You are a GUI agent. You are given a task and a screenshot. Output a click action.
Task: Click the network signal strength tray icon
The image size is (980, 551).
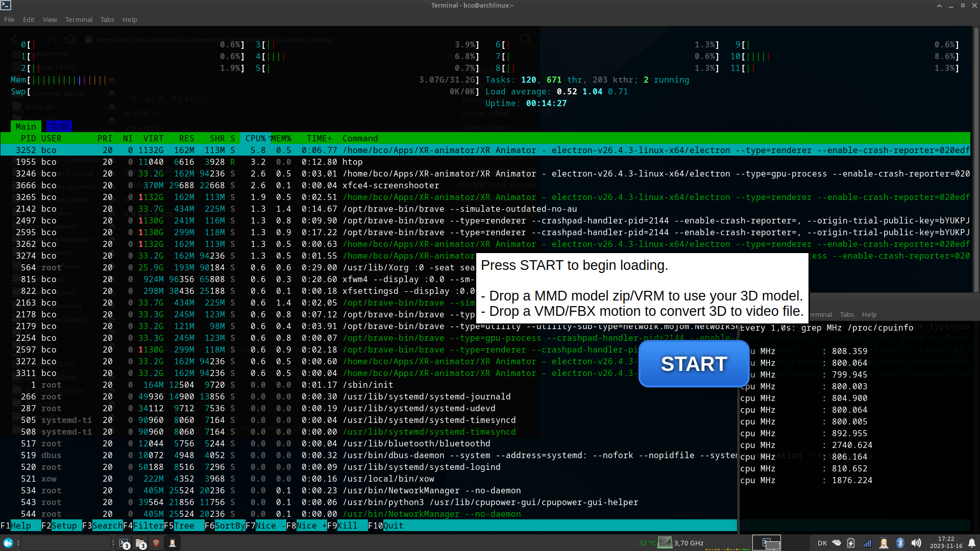tap(868, 543)
